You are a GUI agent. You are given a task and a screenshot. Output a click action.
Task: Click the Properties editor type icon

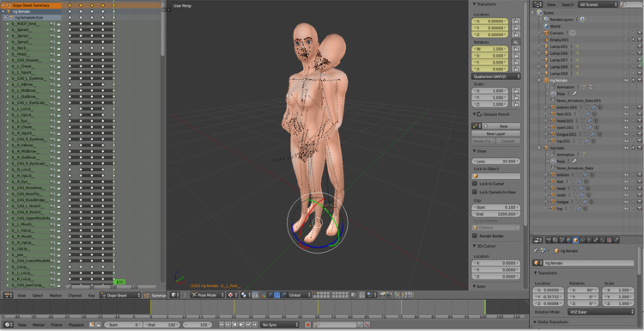point(538,240)
